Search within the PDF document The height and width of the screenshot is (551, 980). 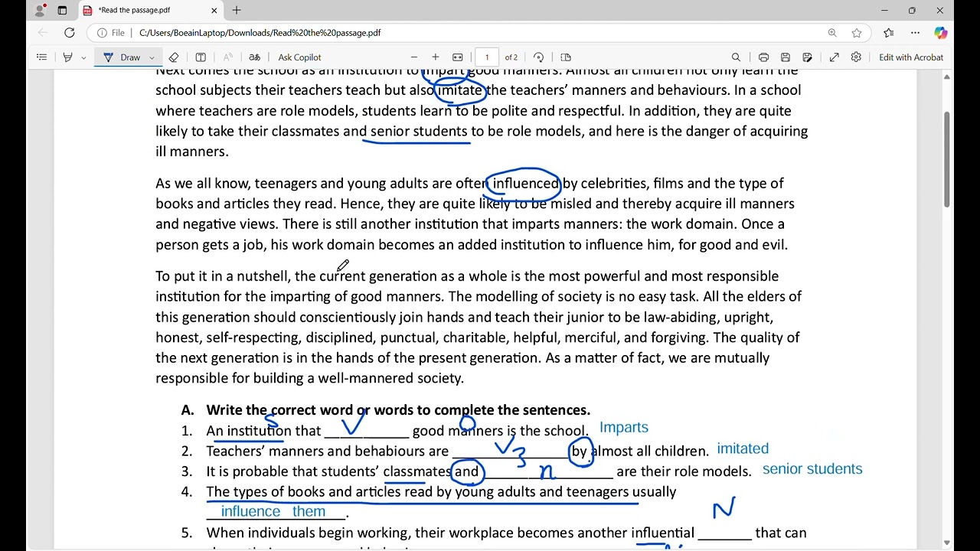coord(736,57)
